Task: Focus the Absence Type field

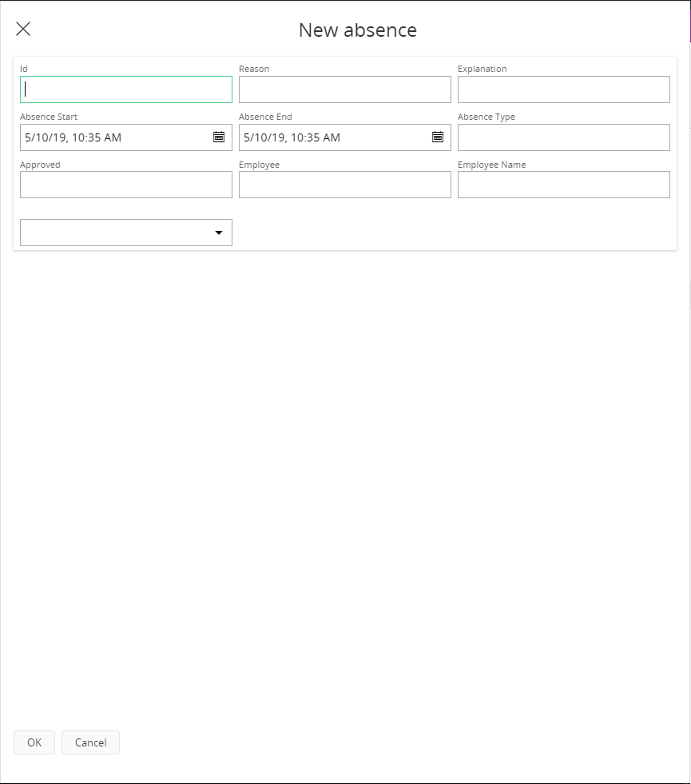Action: point(563,137)
